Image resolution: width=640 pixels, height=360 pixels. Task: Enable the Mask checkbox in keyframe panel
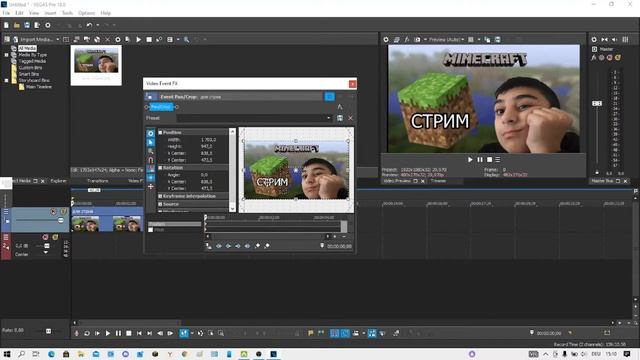point(151,230)
